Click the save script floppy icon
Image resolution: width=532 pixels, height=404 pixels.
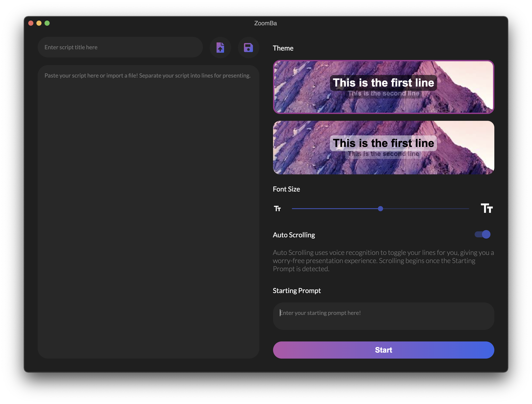click(248, 47)
